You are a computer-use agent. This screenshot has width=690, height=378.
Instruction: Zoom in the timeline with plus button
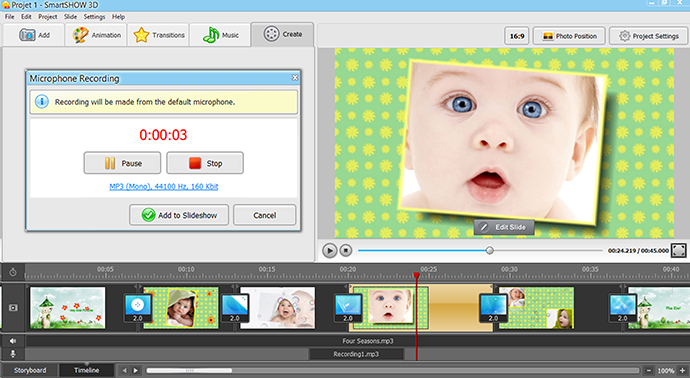pos(683,371)
